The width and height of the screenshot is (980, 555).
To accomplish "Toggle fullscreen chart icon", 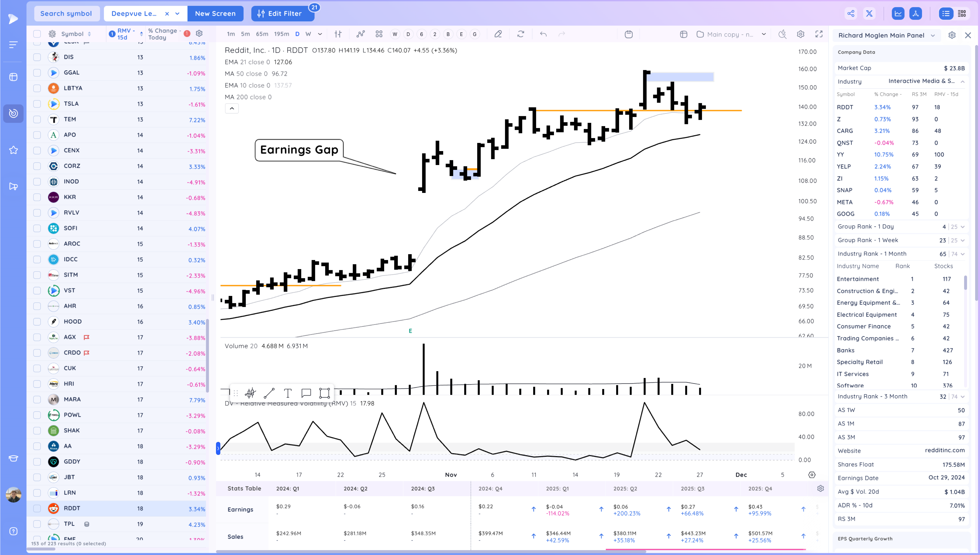I will tap(819, 34).
